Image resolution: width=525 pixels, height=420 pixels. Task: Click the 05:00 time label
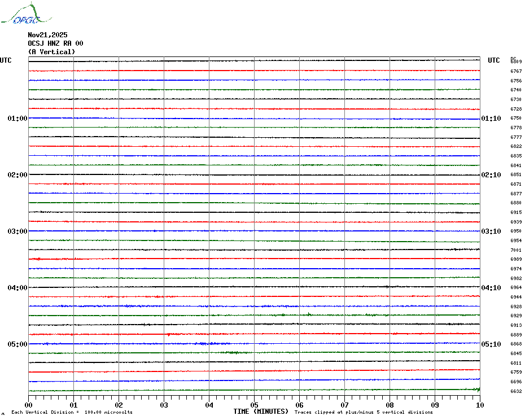tap(17, 344)
